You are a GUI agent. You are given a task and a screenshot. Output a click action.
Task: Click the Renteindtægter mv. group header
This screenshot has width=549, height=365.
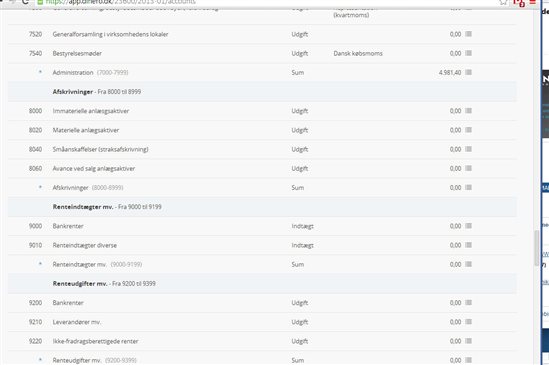point(262,207)
